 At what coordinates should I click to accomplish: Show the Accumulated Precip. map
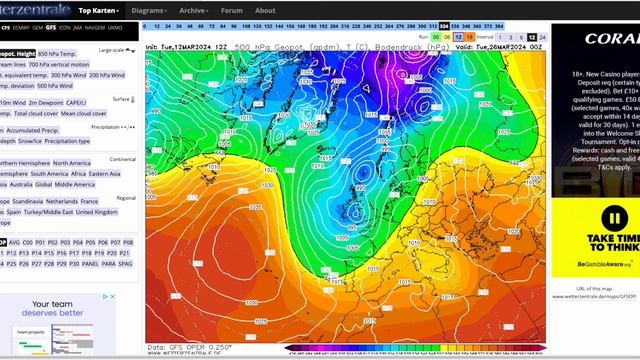coord(32,131)
